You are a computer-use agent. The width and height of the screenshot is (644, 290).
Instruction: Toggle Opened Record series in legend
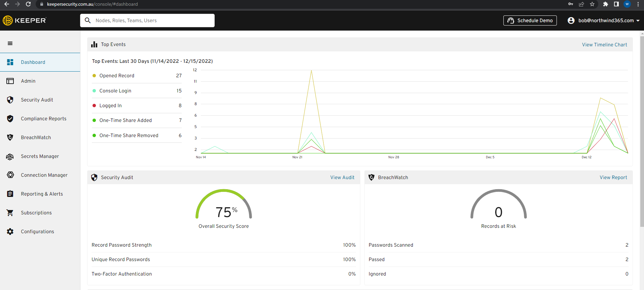(x=116, y=76)
